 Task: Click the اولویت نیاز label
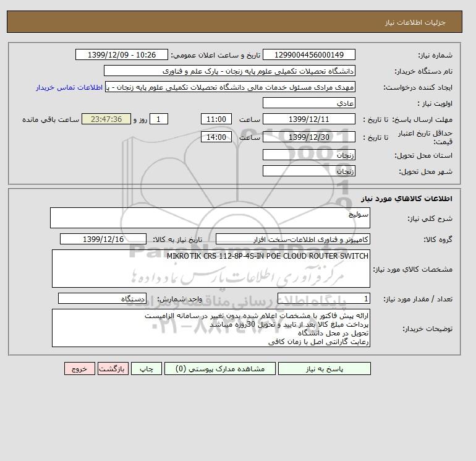(435, 103)
